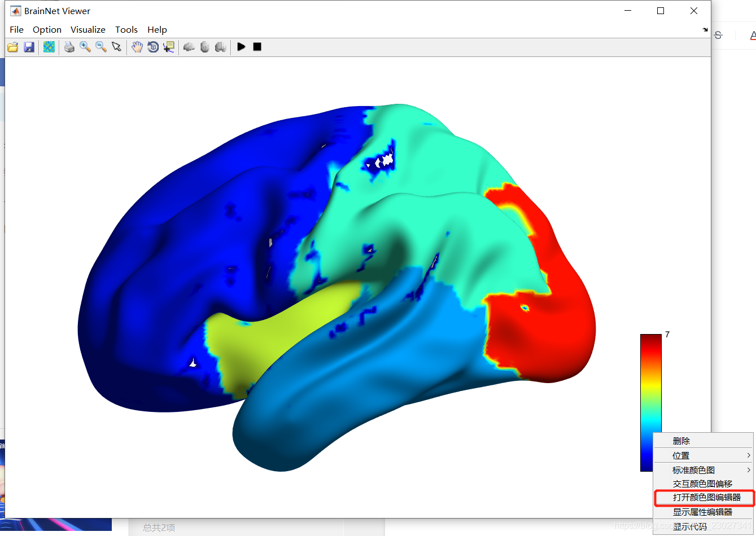This screenshot has width=756, height=536.
Task: Activate the pan hand tool
Action: click(137, 47)
